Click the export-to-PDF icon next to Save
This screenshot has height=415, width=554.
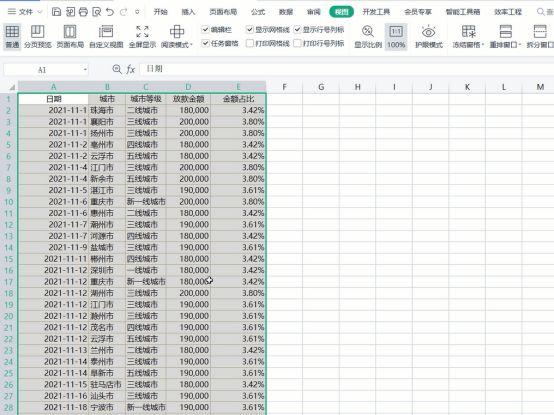pyautogui.click(x=70, y=12)
